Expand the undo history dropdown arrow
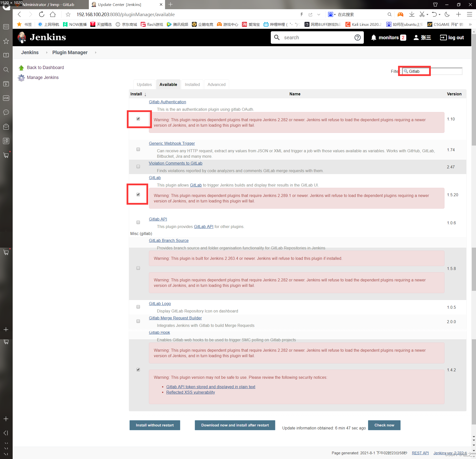 pyautogui.click(x=440, y=14)
